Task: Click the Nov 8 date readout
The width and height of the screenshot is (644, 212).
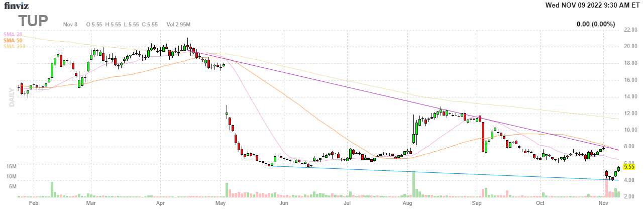Action: coord(69,25)
